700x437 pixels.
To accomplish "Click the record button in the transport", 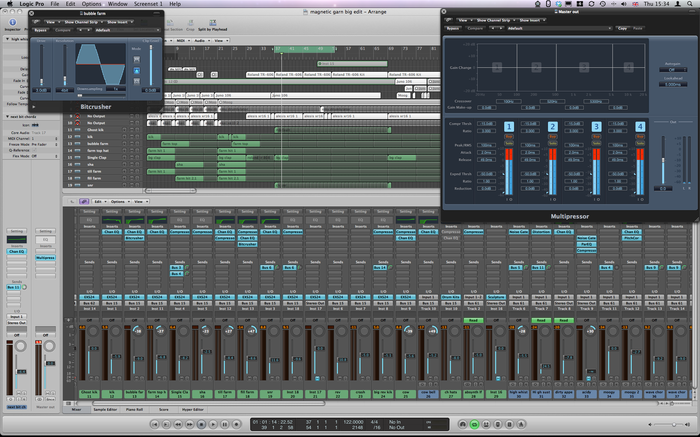I will click(237, 424).
